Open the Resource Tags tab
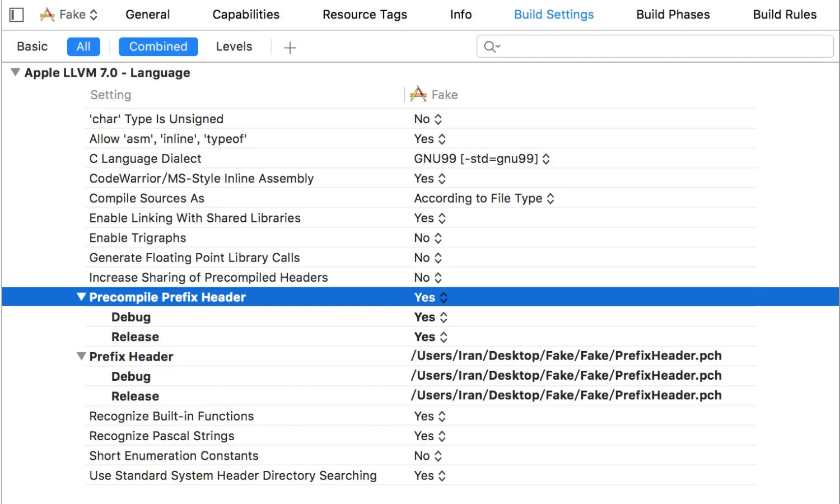Image resolution: width=840 pixels, height=504 pixels. pyautogui.click(x=365, y=15)
